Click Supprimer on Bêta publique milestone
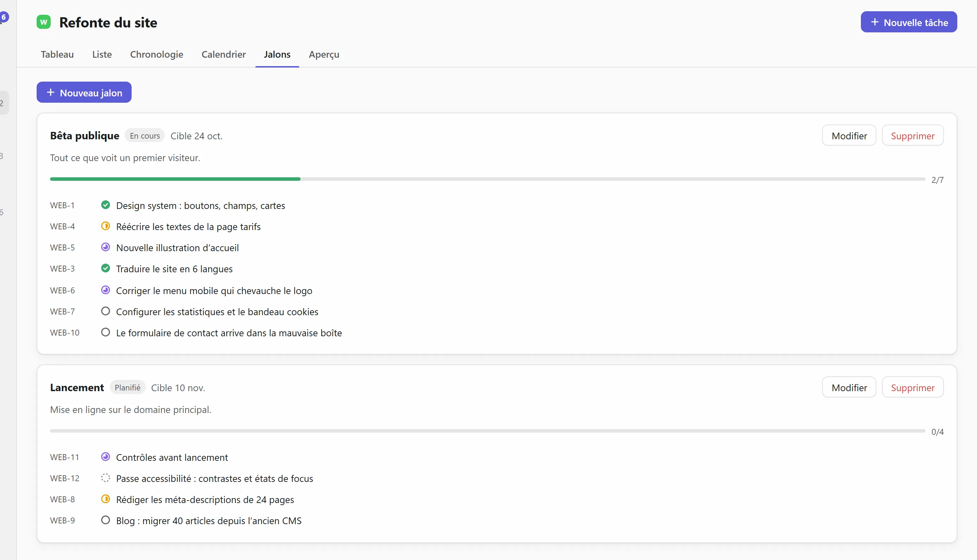 [913, 136]
